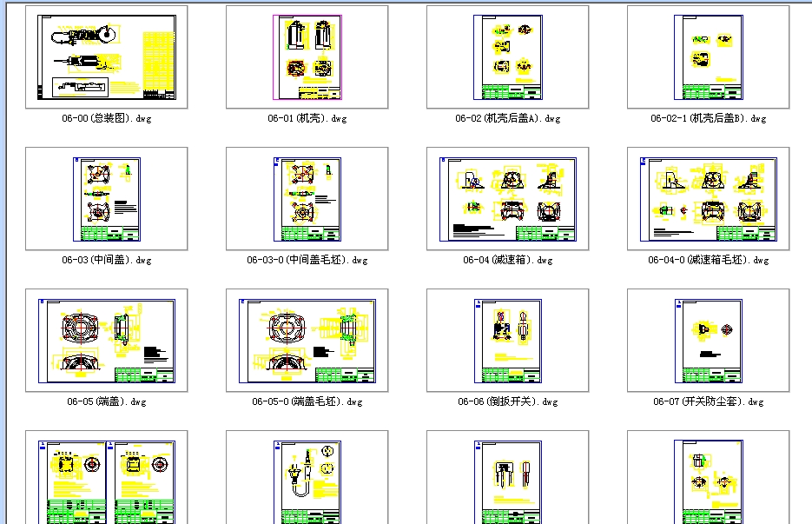Click file name 06-02 (机壳后盖A).dwg
812x524 pixels.
point(507,118)
